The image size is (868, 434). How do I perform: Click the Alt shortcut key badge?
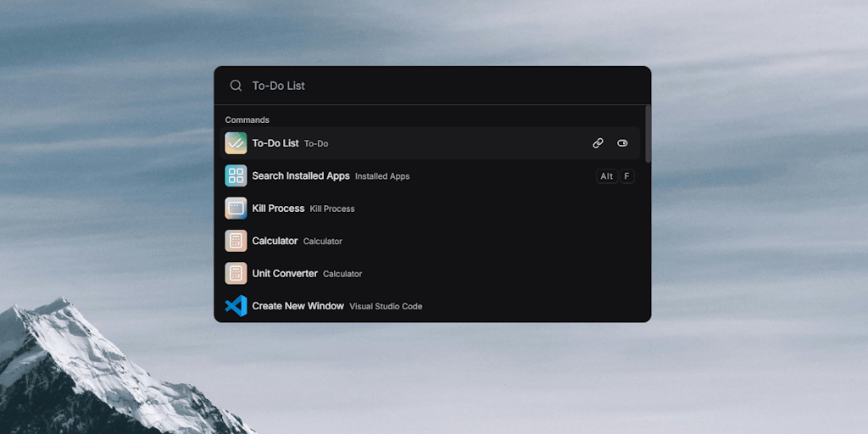pos(607,176)
